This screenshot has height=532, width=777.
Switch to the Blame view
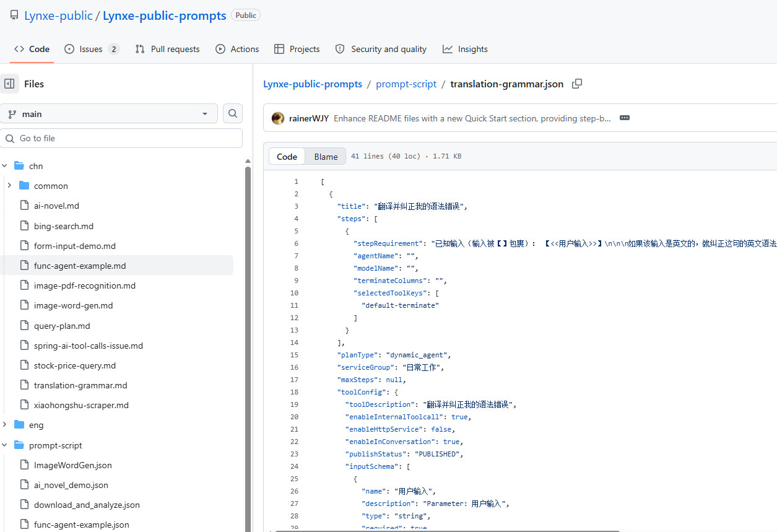(x=326, y=157)
